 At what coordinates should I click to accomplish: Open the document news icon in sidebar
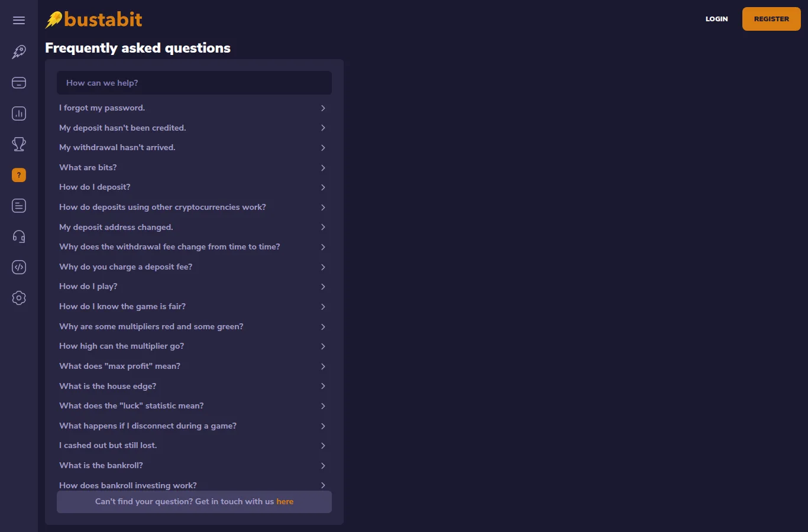point(19,206)
